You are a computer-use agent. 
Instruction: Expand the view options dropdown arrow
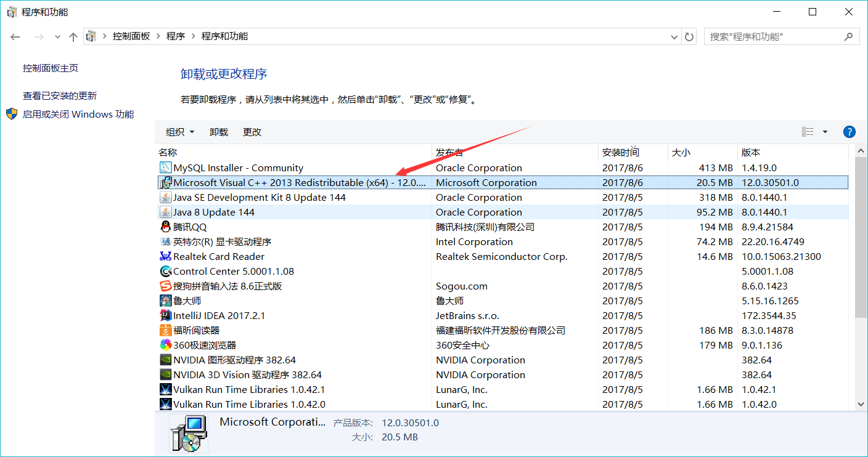(825, 132)
